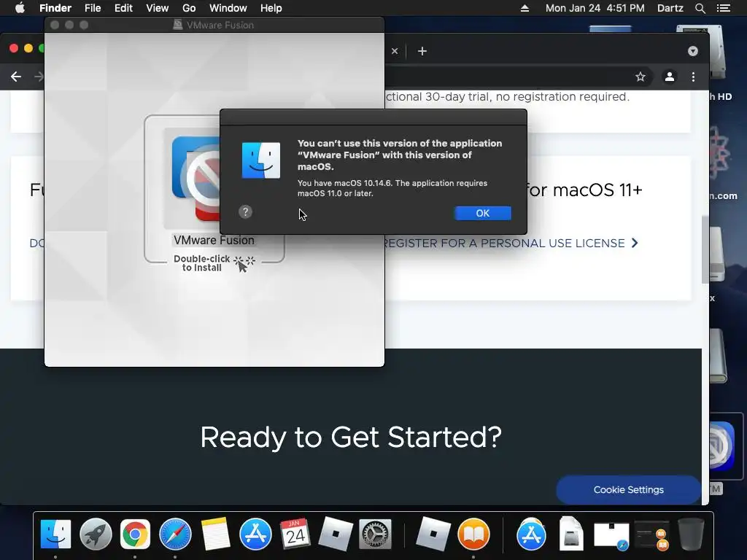Click the "for macOS 11+" heading text

[x=584, y=190]
